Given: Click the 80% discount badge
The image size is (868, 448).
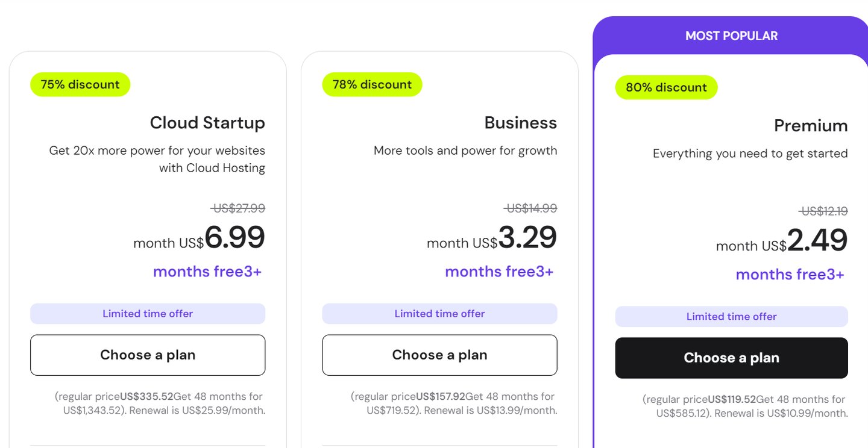Looking at the screenshot, I should tap(666, 88).
